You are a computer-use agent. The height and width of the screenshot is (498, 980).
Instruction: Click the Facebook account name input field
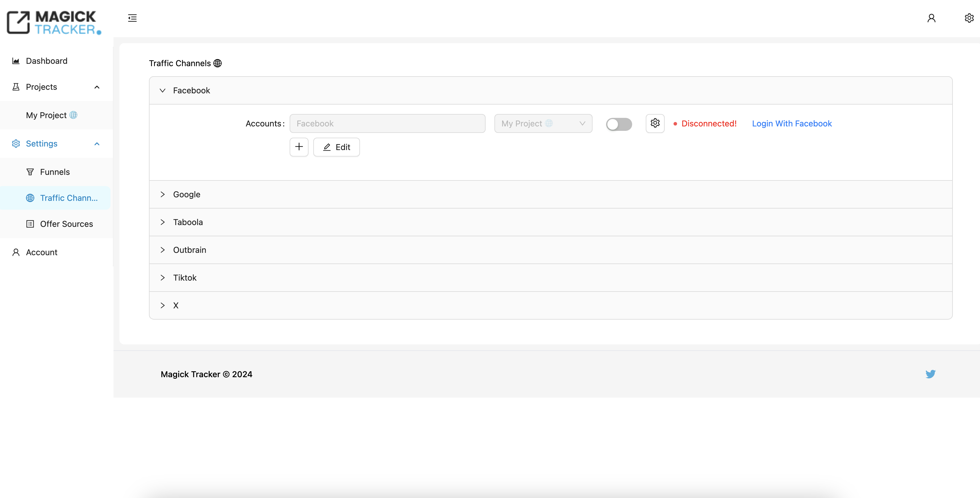[387, 123]
